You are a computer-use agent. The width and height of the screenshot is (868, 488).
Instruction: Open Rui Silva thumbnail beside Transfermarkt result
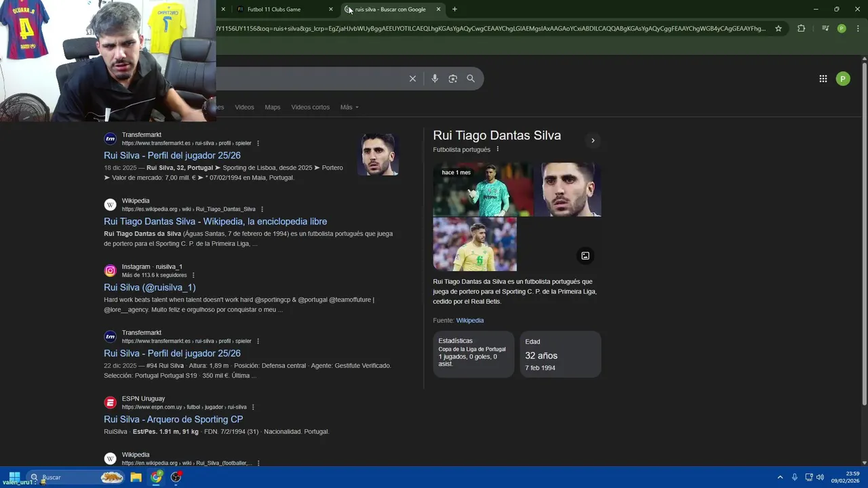[378, 155]
